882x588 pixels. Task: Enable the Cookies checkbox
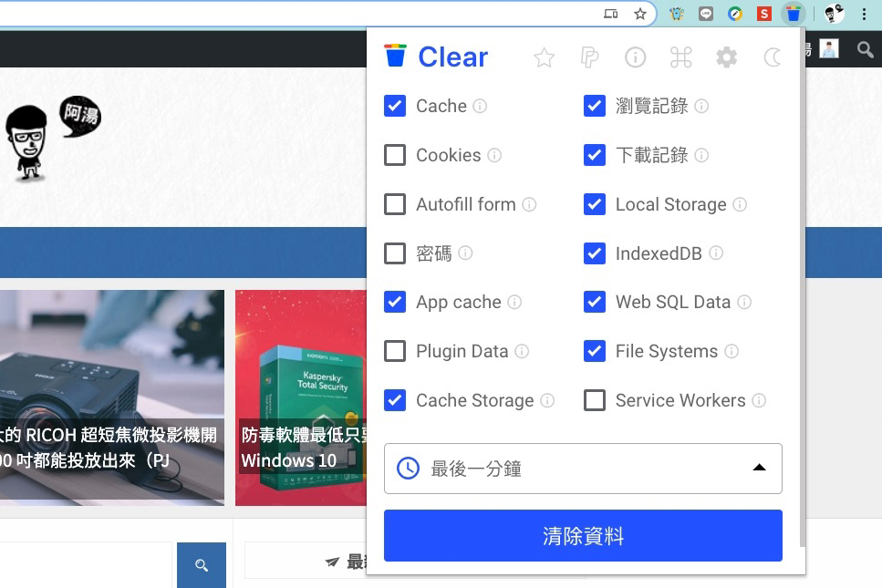click(395, 155)
